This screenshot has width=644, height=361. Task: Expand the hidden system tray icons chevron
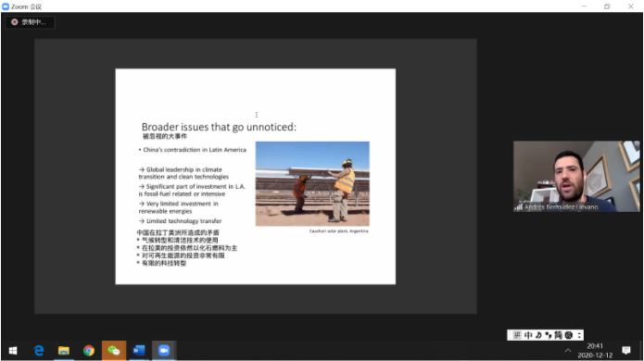[568, 350]
